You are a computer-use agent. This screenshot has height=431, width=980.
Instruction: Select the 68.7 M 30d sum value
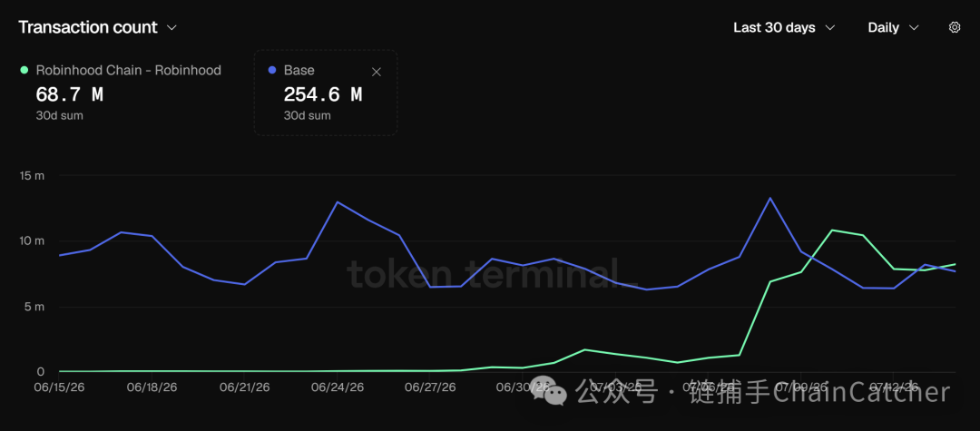[x=69, y=95]
